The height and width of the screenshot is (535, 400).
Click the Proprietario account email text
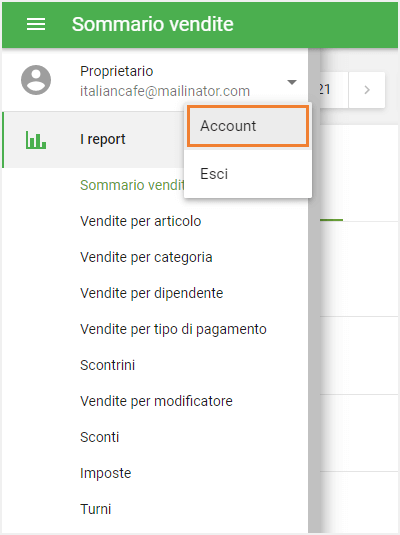click(165, 91)
